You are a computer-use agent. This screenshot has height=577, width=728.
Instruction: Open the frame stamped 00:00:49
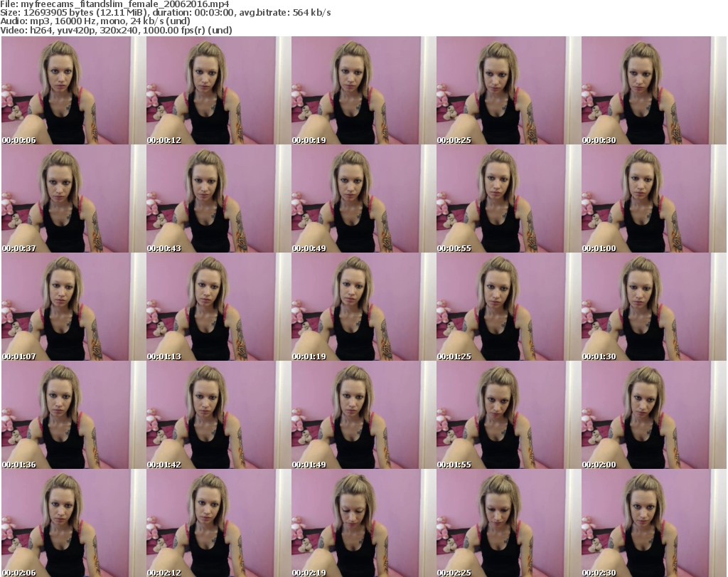(363, 198)
